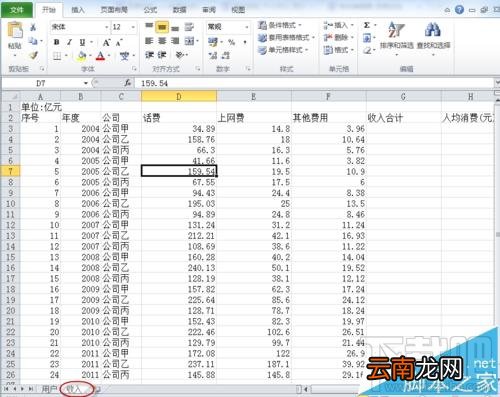This screenshot has width=500, height=397.
Task: Align text right
Action: (175, 41)
